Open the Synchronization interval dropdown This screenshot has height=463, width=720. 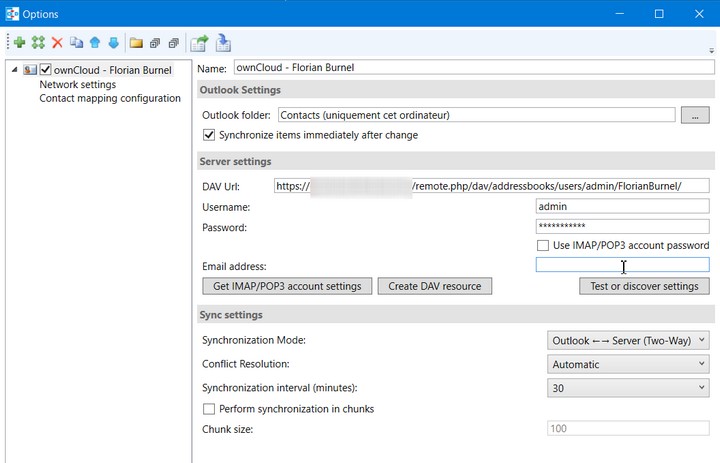pos(628,388)
